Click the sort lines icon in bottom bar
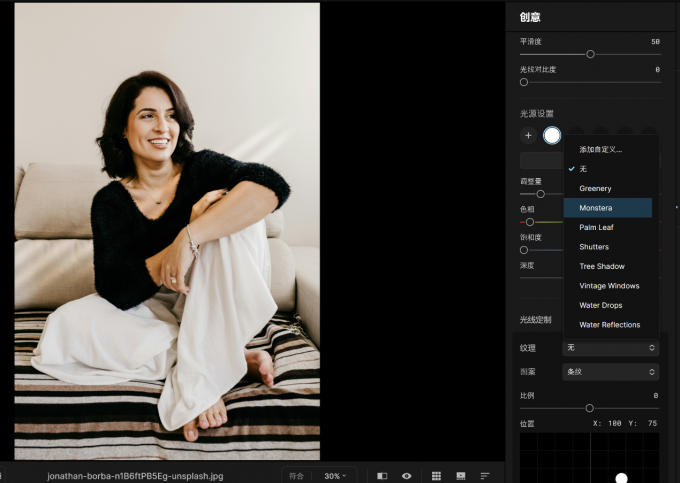Image resolution: width=680 pixels, height=483 pixels. (485, 476)
